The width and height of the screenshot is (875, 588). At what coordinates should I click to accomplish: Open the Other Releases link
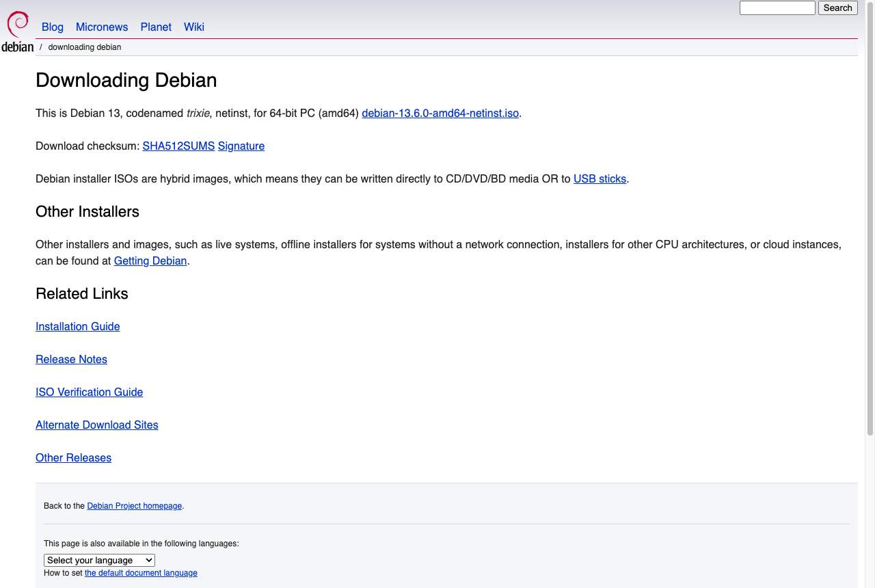tap(73, 457)
